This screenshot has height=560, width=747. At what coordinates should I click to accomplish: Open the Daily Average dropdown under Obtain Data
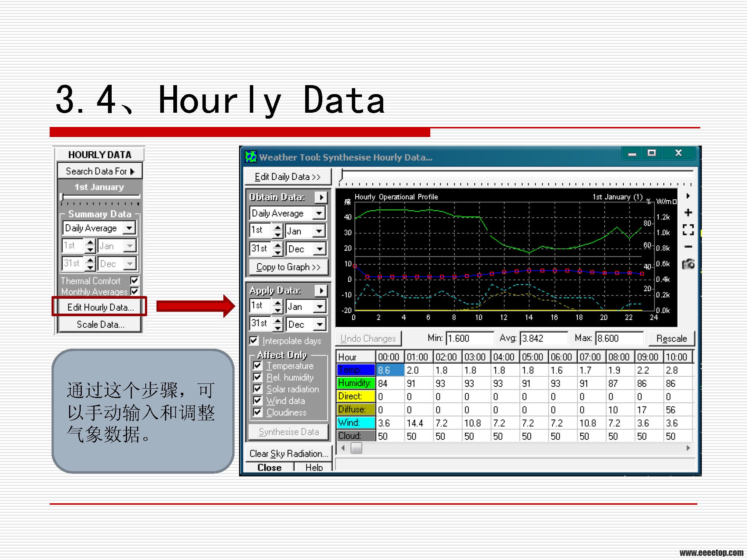(x=319, y=213)
